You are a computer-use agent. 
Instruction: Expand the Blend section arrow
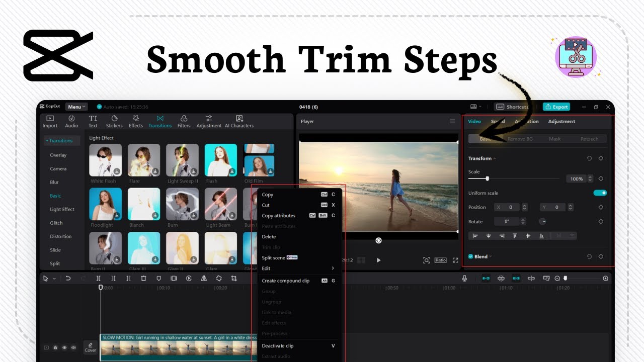491,256
